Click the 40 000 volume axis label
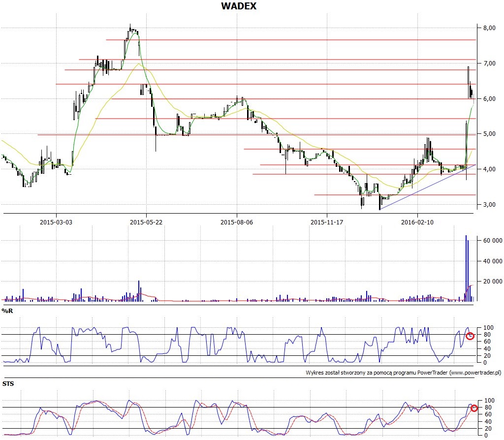Image resolution: width=504 pixels, height=440 pixels. pos(493,261)
